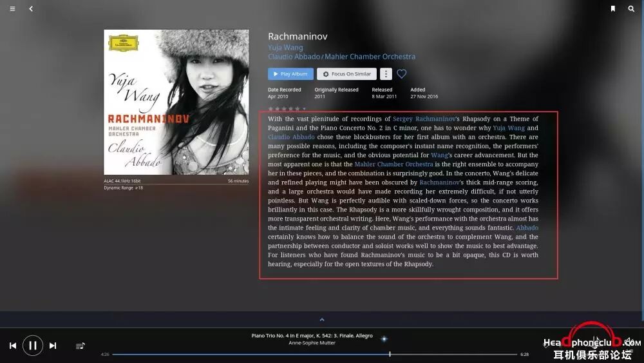Viewport: 644px width, 363px height.
Task: Click the Dynamic Range value under cover
Action: [x=123, y=188]
